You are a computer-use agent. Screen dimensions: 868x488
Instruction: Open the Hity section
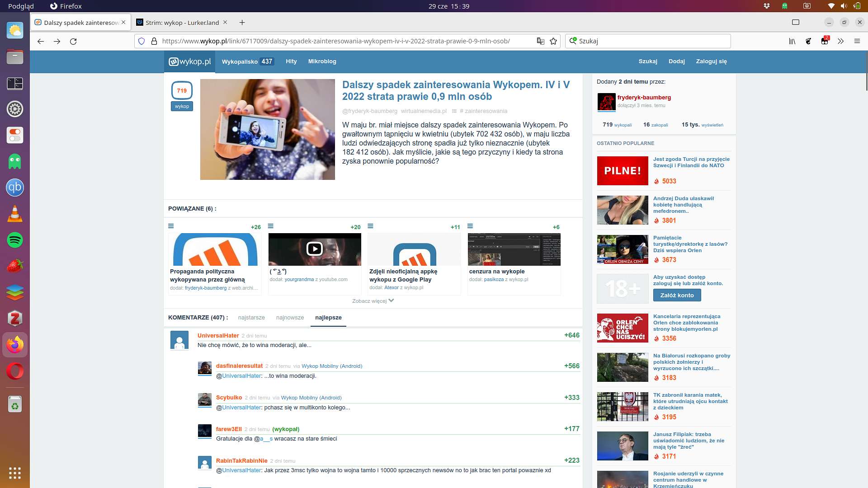click(x=291, y=61)
